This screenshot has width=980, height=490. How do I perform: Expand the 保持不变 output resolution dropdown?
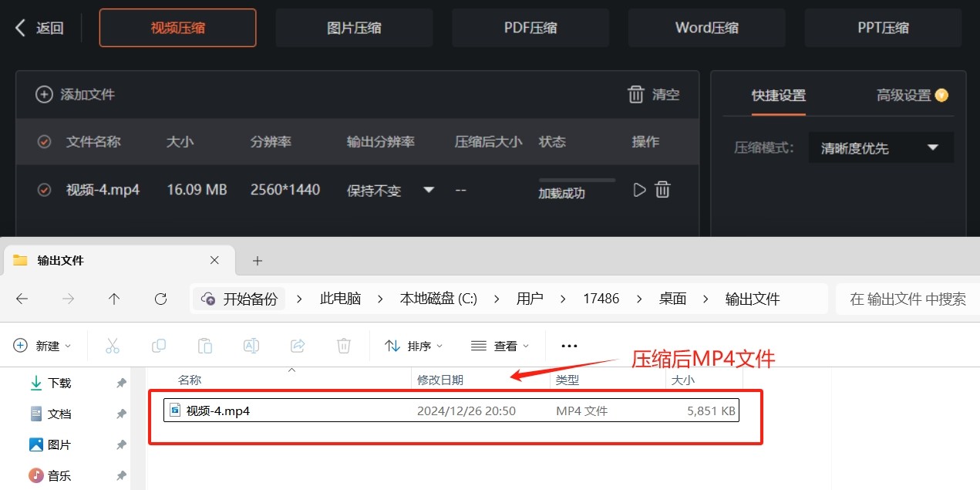pyautogui.click(x=429, y=190)
